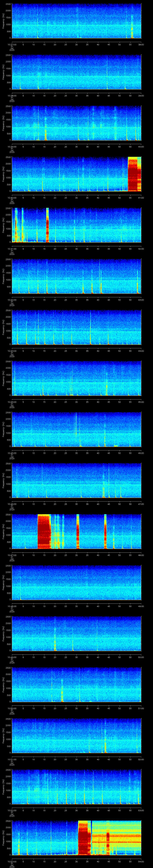Screen dimensions: 153x868
Task: Open the spectrogram panel starting at 10:50:00
Action: pos(77,685)
